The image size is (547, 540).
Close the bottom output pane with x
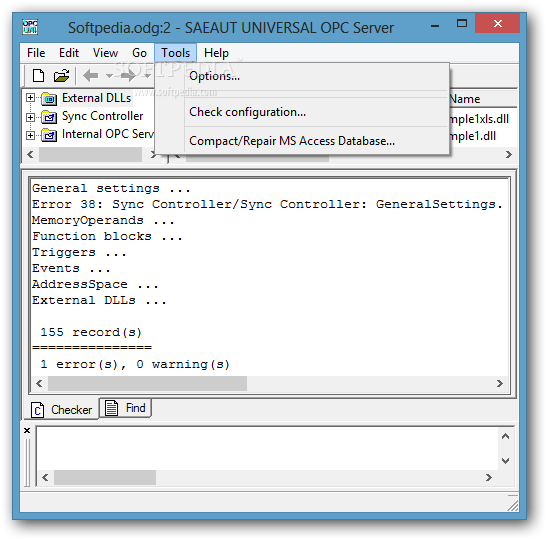tap(27, 430)
